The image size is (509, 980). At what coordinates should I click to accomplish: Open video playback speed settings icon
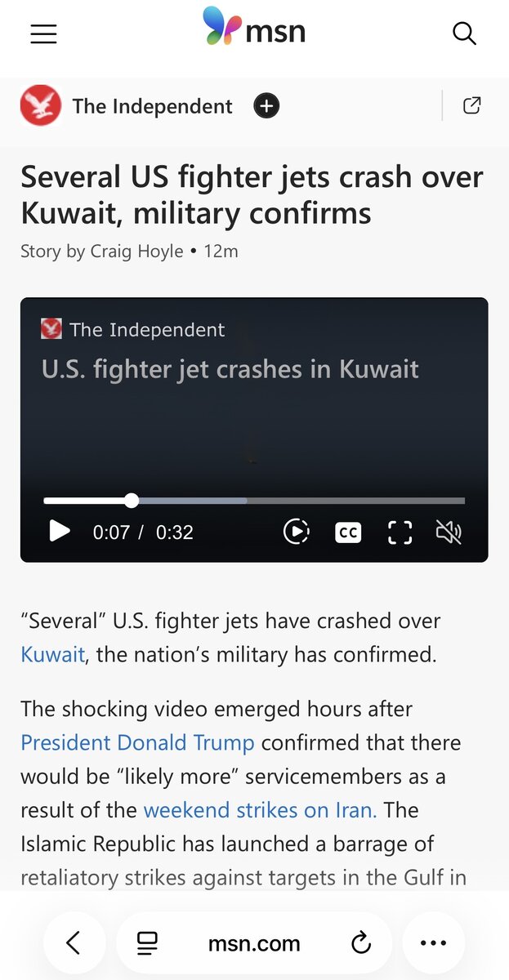296,532
